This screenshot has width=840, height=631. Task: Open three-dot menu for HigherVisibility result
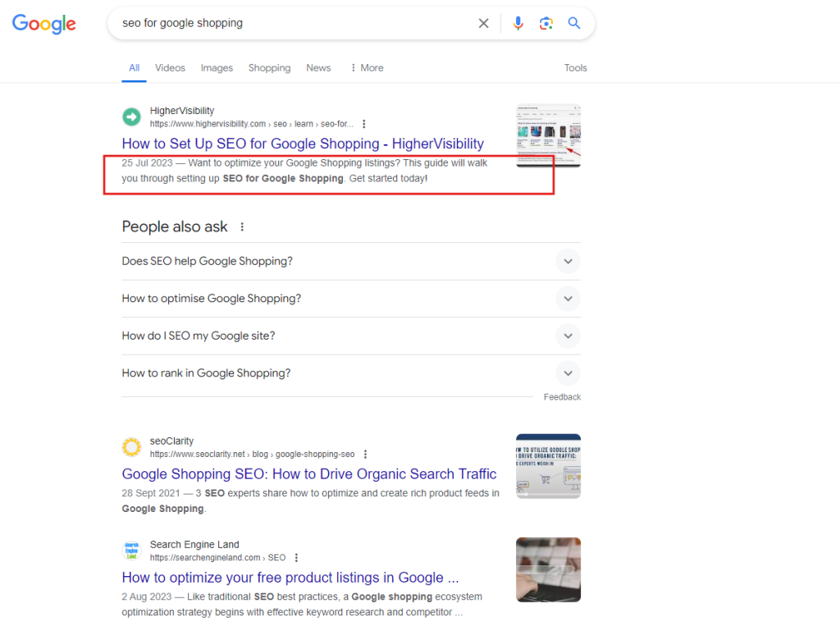[x=364, y=124]
